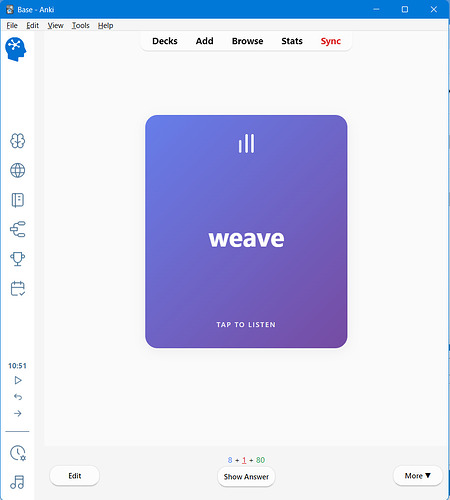Open the brain icon in sidebar
Image resolution: width=450 pixels, height=500 pixels.
tap(17, 141)
